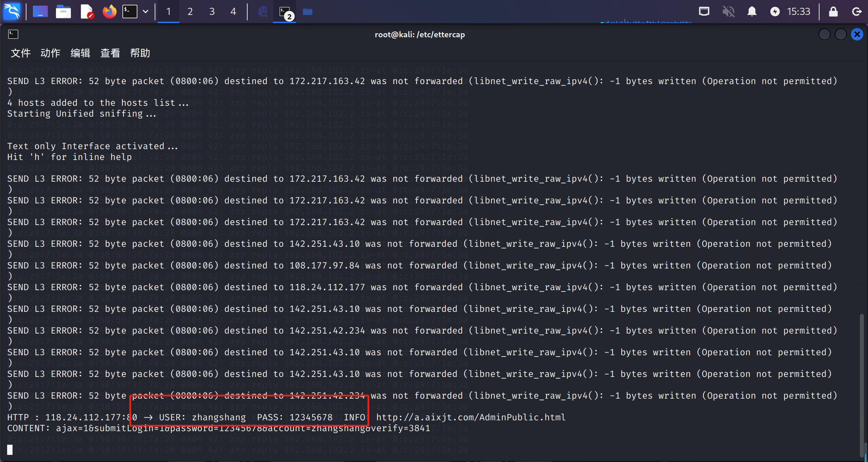Toggle the muted volume icon
868x462 pixels.
point(728,12)
